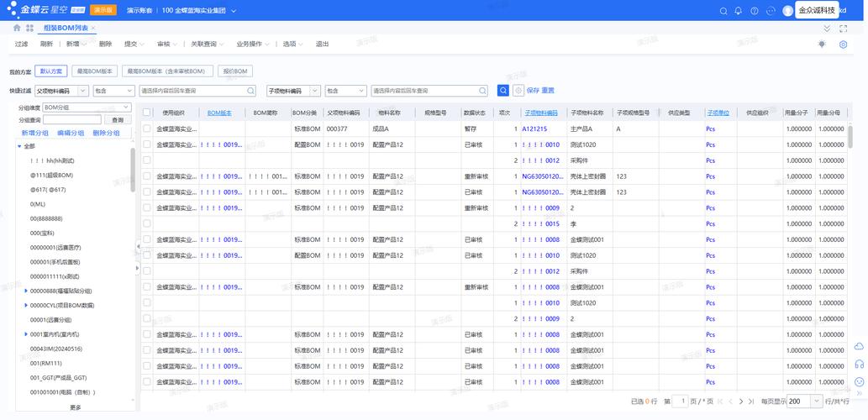The height and width of the screenshot is (420, 868).
Task: Click the user avatar icon
Action: pos(787,11)
